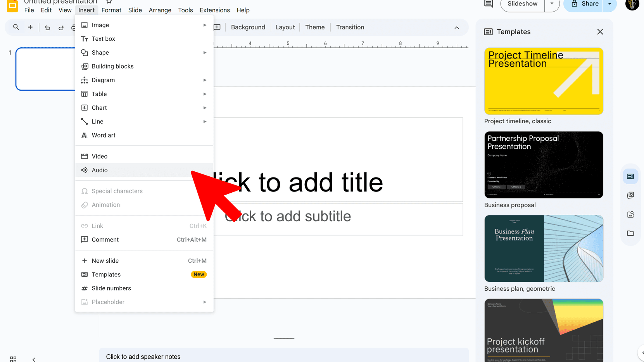Open the Tools menu

coord(185,10)
